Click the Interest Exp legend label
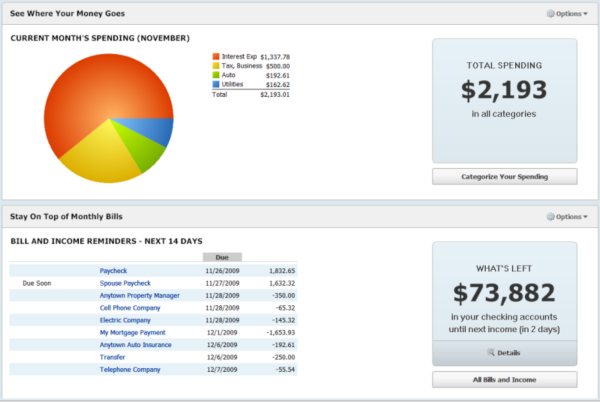Image resolution: width=600 pixels, height=402 pixels. [x=239, y=57]
